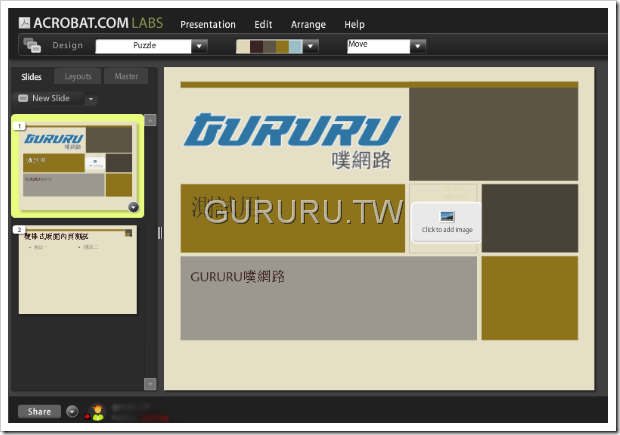
Task: Open the Help menu
Action: click(x=354, y=25)
